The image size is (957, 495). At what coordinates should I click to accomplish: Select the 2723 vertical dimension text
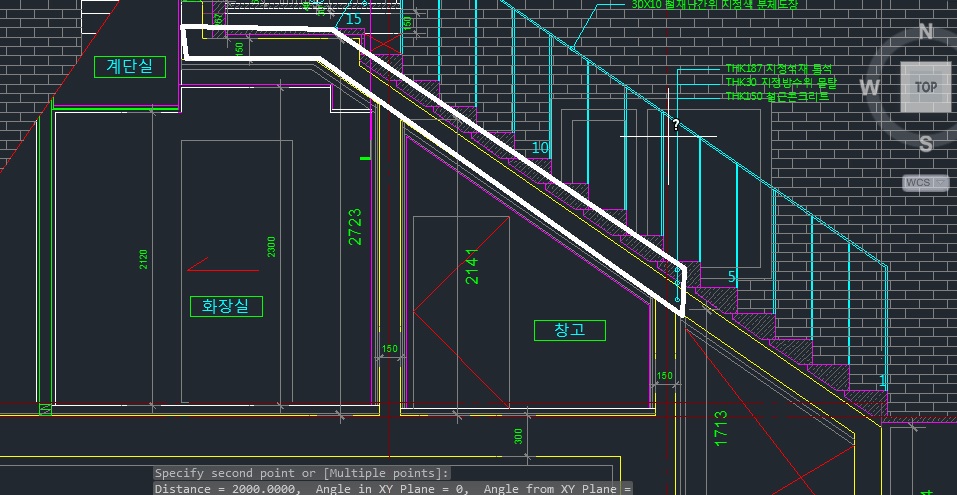coord(355,227)
